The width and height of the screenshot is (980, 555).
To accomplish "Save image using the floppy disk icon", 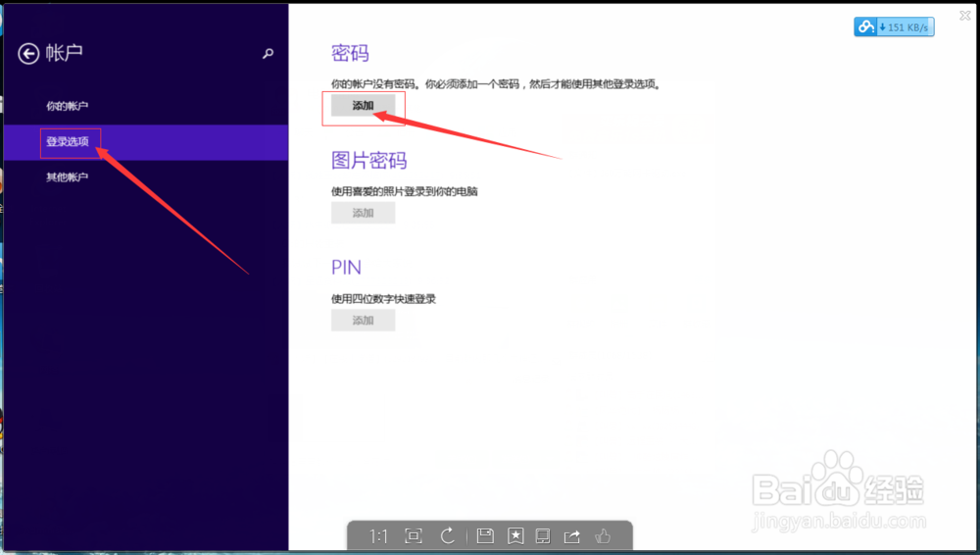I will coord(486,535).
